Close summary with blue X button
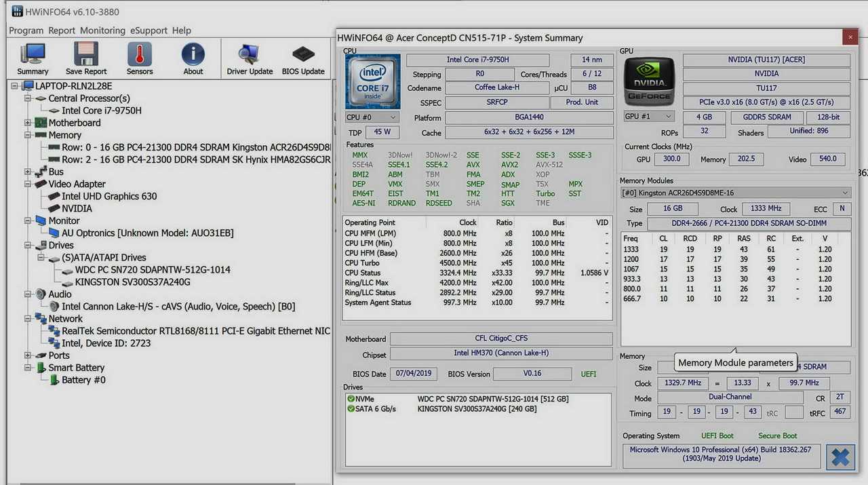The height and width of the screenshot is (485, 868). tap(840, 457)
